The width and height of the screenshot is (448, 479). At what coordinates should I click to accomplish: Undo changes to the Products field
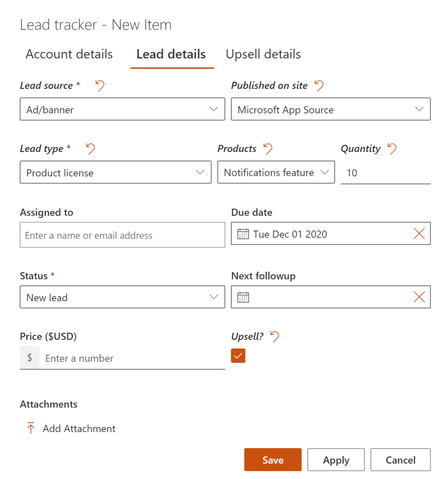[267, 149]
